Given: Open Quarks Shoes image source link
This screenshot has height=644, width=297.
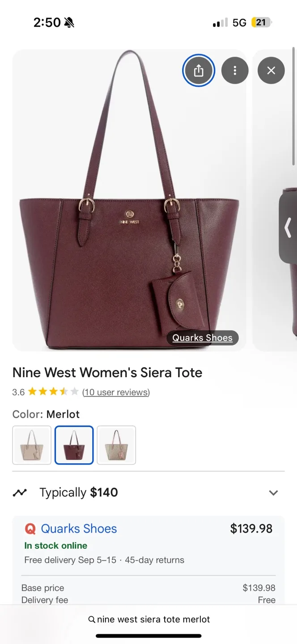Looking at the screenshot, I should [x=203, y=338].
